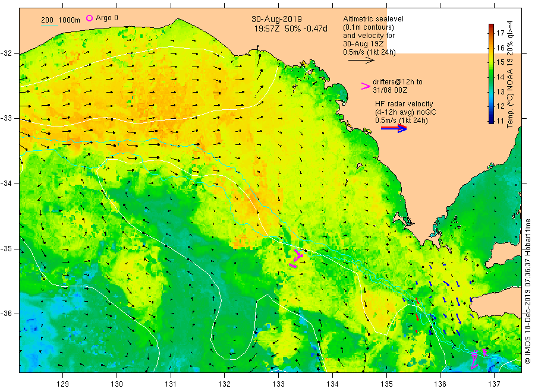Viewport: 535px width, 392px height.
Task: Click the 'drifters@12h to' label
Action: click(x=398, y=82)
